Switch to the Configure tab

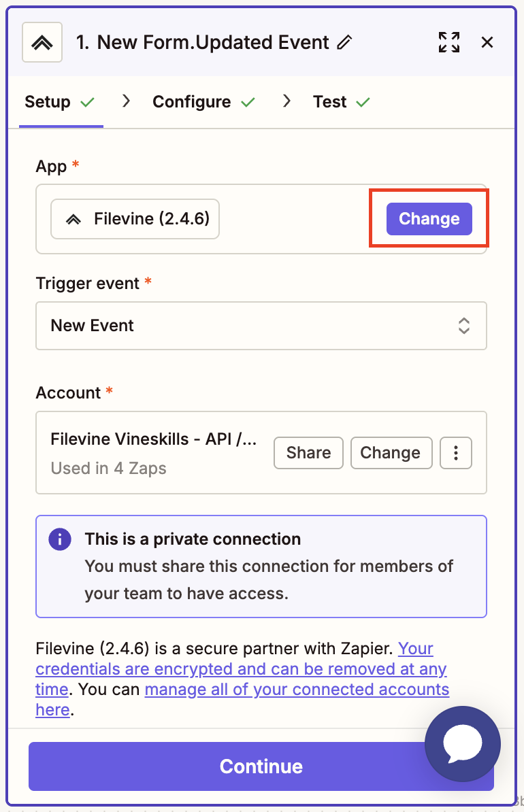192,102
